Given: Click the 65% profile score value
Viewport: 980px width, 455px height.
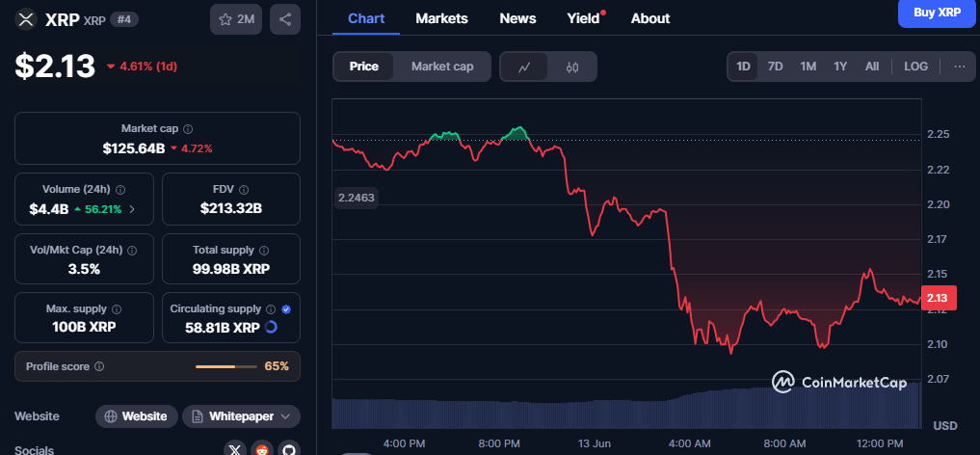Looking at the screenshot, I should click(277, 366).
